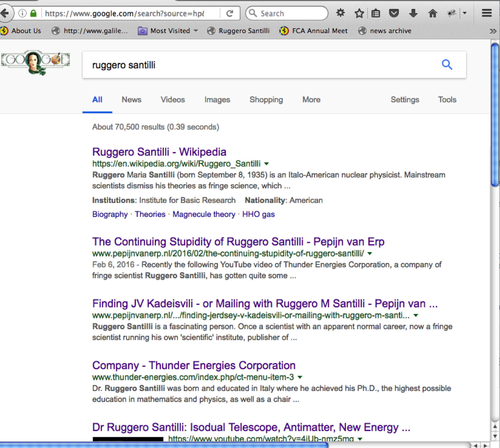Open the gear extension icon in toolbar
500x448 pixels.
coord(340,13)
